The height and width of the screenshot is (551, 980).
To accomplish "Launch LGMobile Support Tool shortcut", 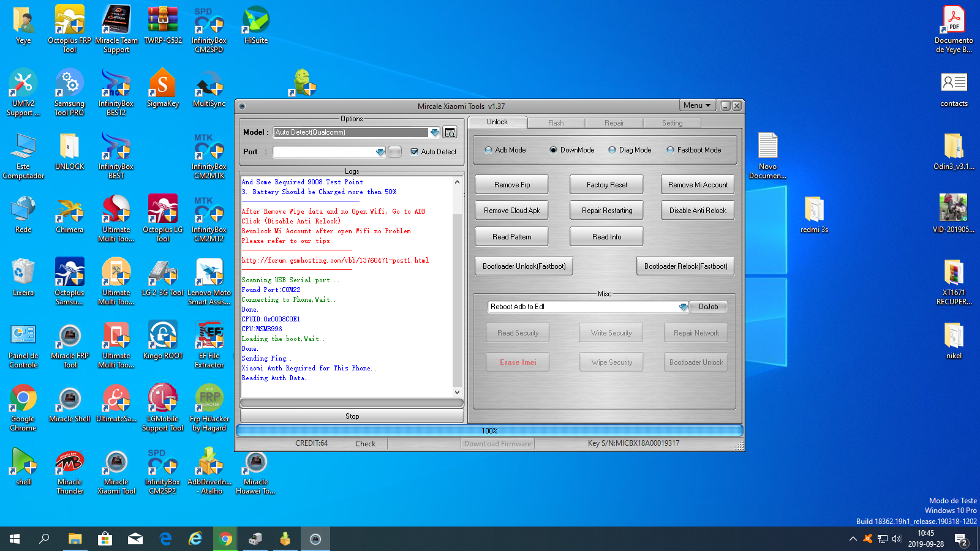I will pos(163,407).
